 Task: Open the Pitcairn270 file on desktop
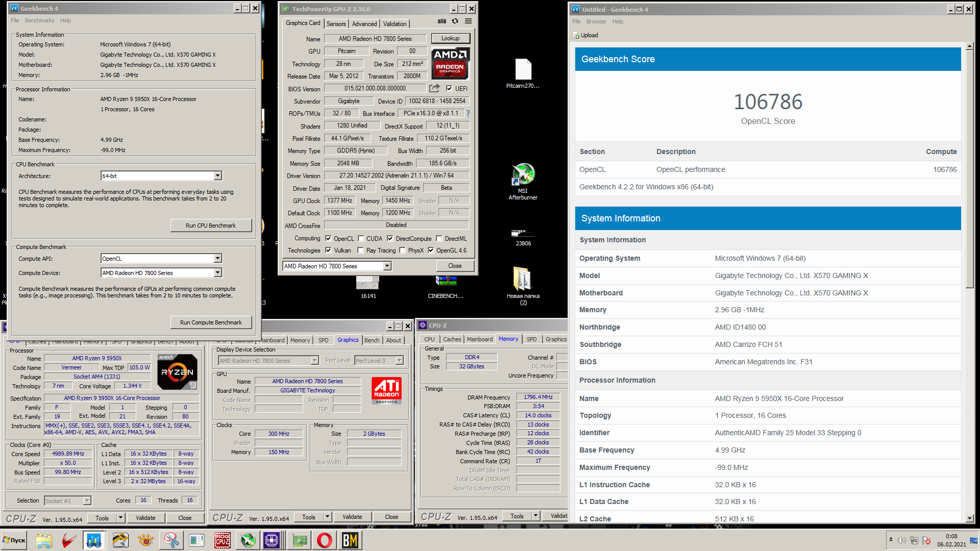coord(523,74)
